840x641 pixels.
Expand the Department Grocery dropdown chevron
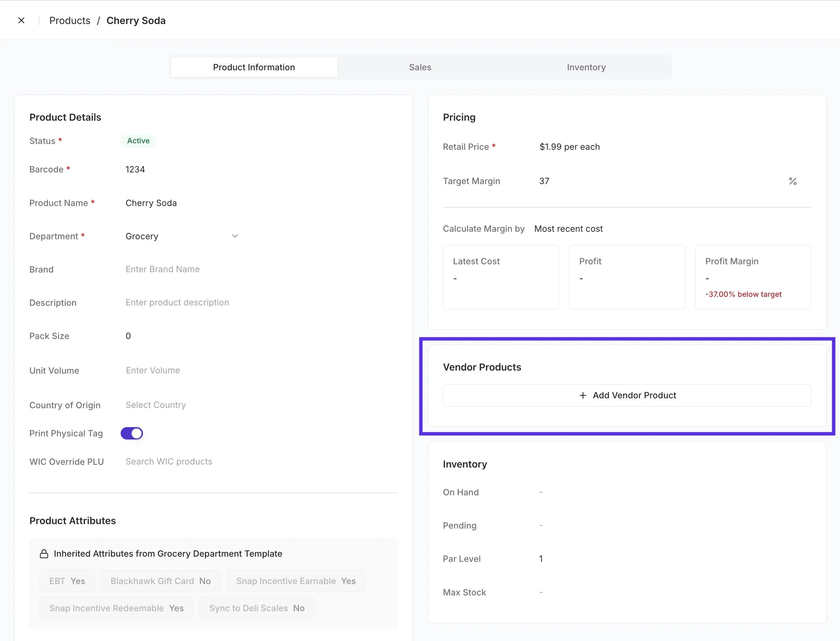[235, 236]
